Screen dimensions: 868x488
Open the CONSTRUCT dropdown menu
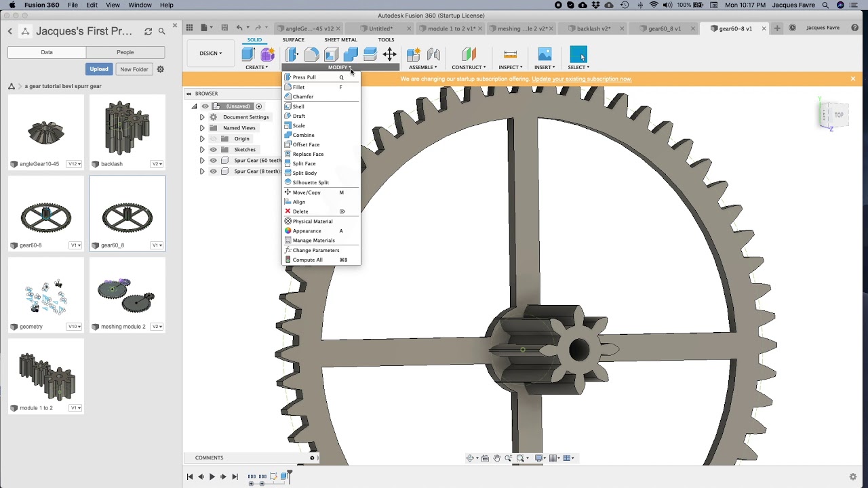(469, 67)
